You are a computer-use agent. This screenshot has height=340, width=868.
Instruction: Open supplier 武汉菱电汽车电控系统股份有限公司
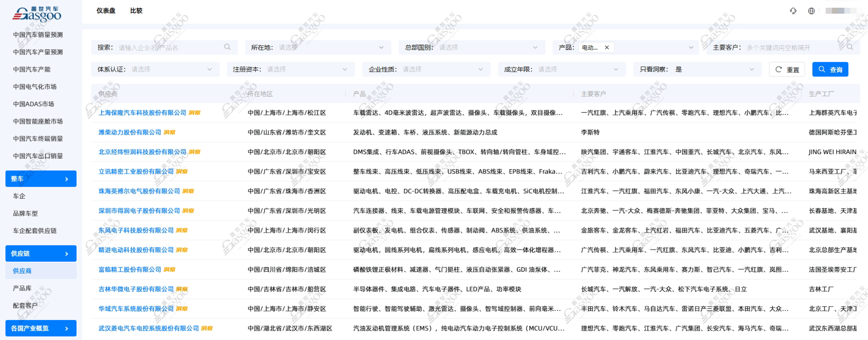click(x=149, y=328)
